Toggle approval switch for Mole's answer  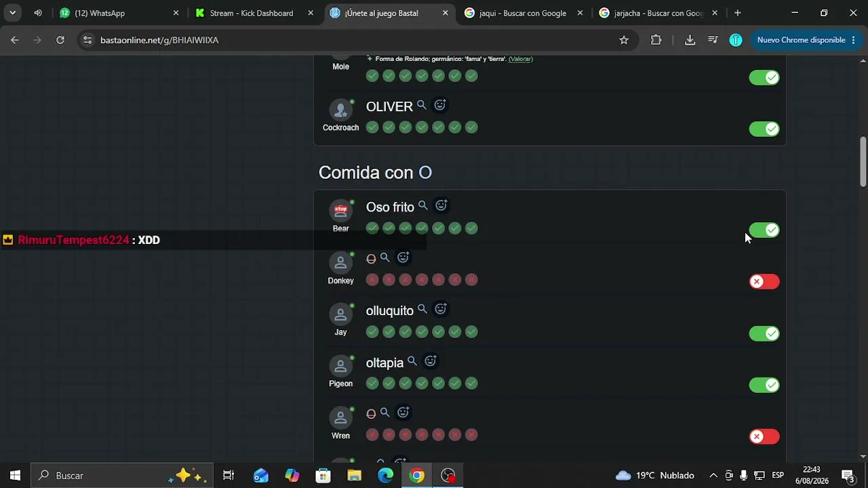click(764, 77)
